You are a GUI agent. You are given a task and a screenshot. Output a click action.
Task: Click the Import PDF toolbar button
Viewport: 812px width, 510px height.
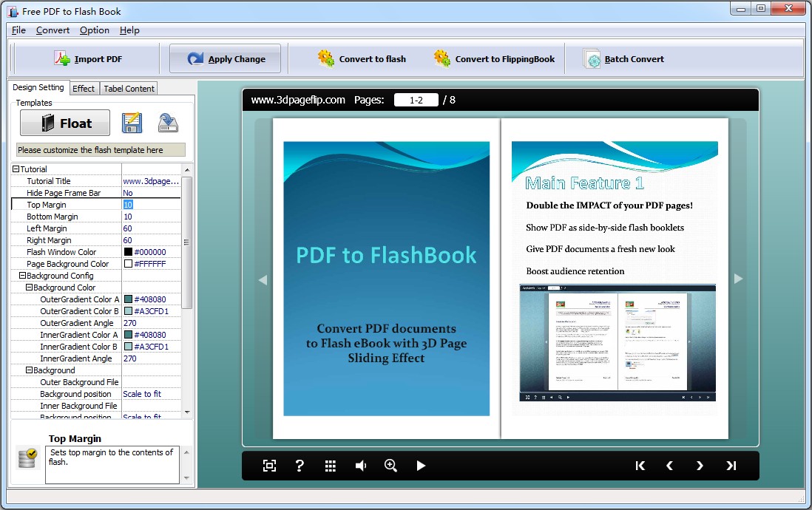[88, 59]
